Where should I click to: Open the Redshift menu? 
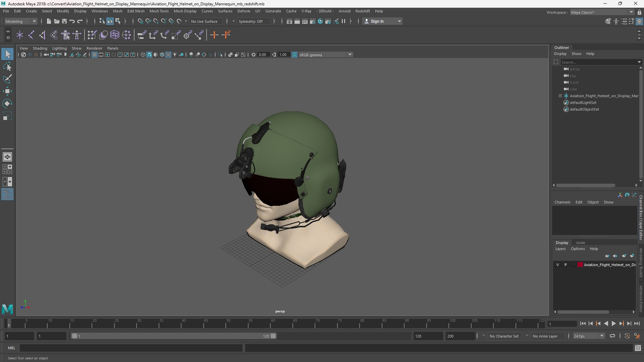tap(363, 11)
